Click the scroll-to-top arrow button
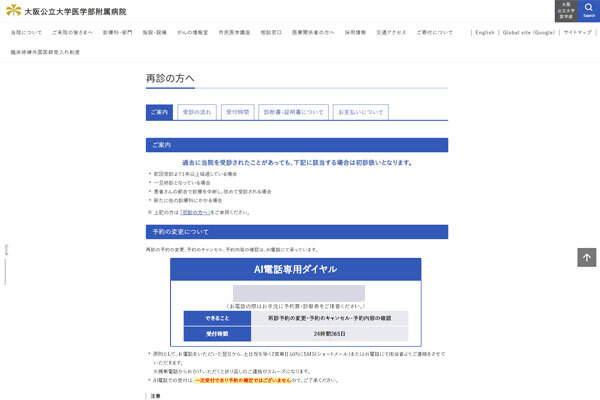Image resolution: width=600 pixels, height=400 pixels. point(587,257)
